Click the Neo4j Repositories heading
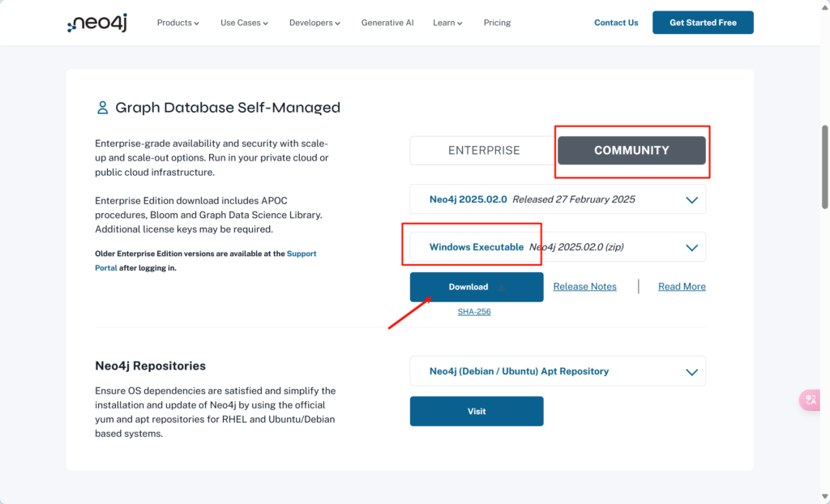This screenshot has height=504, width=830. [x=150, y=365]
